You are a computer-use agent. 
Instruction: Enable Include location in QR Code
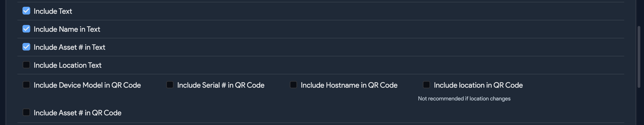[x=426, y=85]
